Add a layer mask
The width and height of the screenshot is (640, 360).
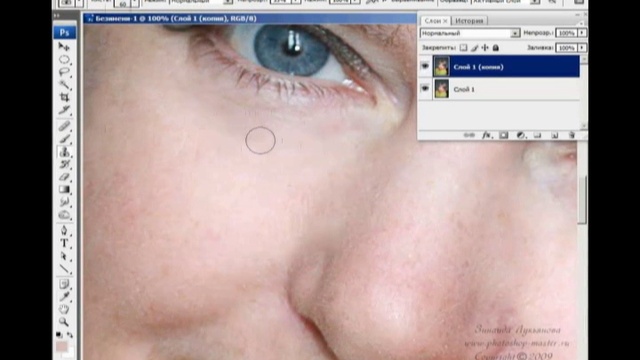[504, 135]
